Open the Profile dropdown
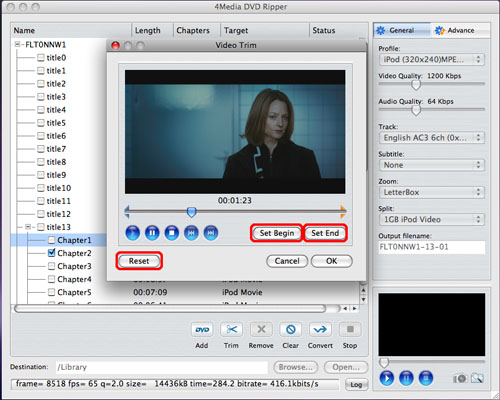This screenshot has width=500, height=400. tap(432, 60)
